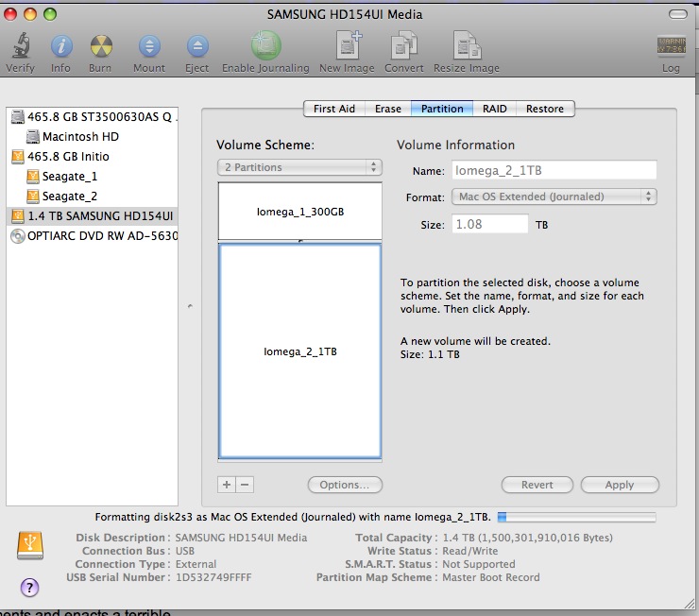
Task: Click the Burn toolbar icon
Action: [x=101, y=45]
